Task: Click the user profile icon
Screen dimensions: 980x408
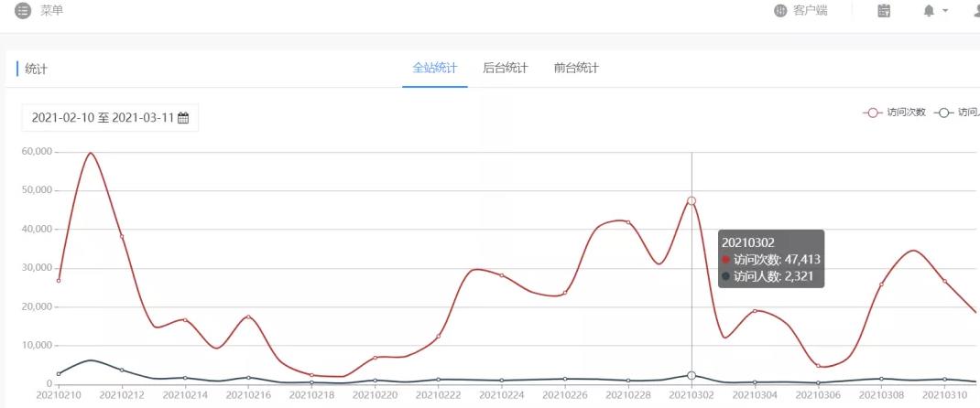Action: point(975,11)
